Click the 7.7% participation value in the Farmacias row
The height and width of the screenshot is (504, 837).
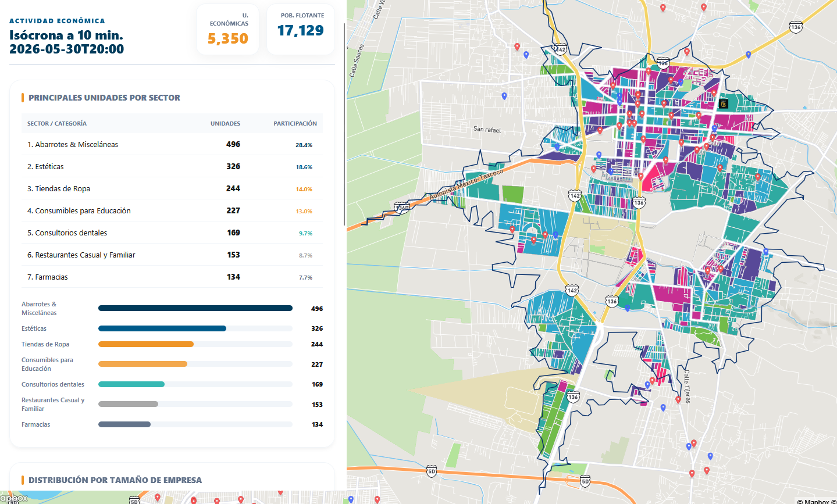pyautogui.click(x=305, y=278)
